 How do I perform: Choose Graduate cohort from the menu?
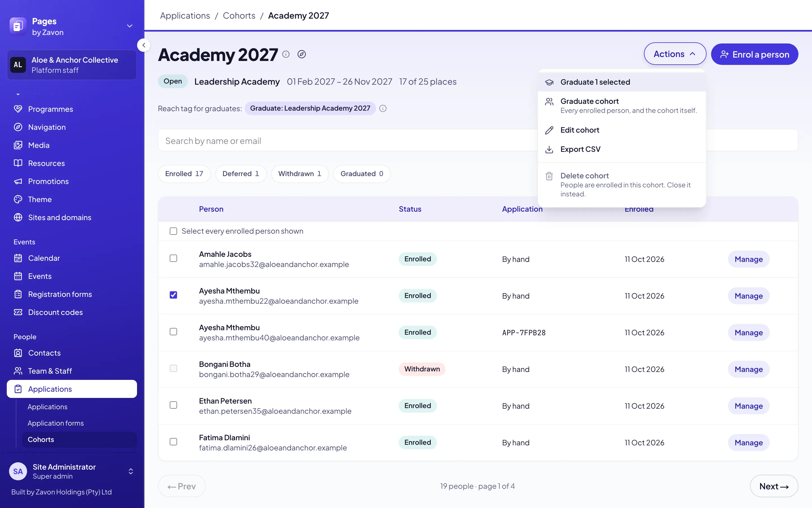coord(622,106)
